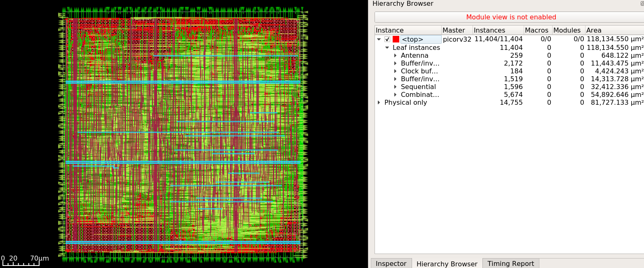Viewport: 644px width, 268px height.
Task: Select the Sequential tree item
Action: click(x=418, y=87)
